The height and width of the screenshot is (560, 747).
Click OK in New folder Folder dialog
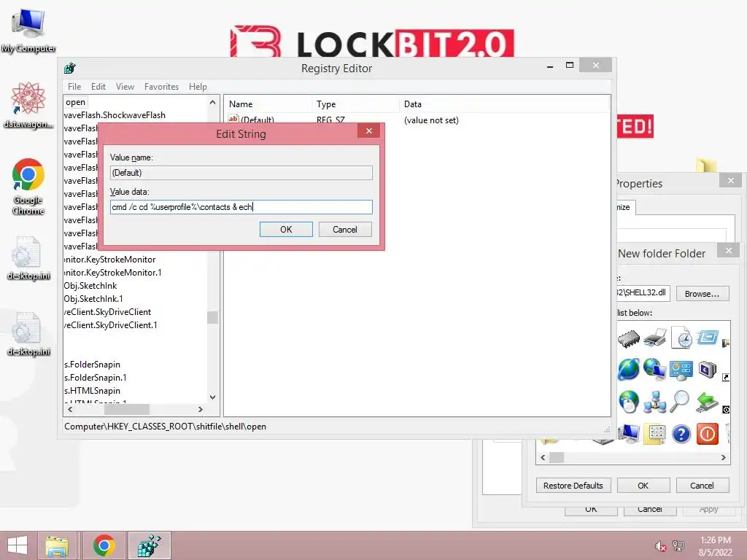tap(643, 485)
